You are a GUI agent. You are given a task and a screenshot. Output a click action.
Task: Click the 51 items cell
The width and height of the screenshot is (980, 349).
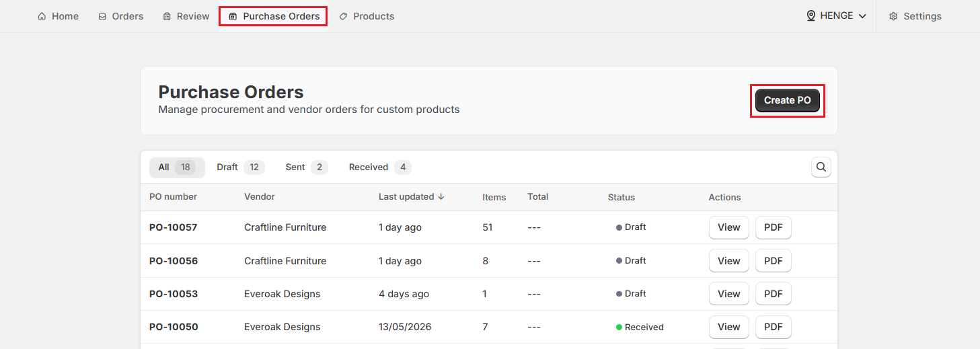(x=488, y=227)
